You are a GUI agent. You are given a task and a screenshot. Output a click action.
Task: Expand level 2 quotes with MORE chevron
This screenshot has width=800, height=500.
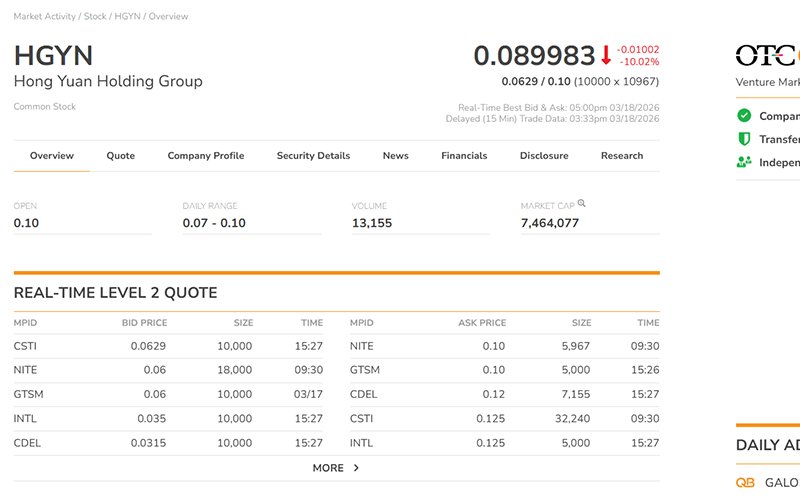(356, 468)
